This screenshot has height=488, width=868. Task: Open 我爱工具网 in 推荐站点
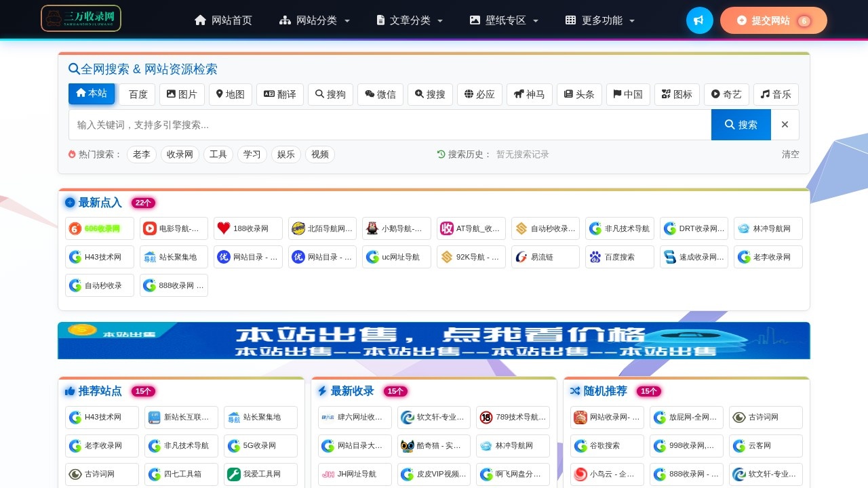pyautogui.click(x=260, y=474)
